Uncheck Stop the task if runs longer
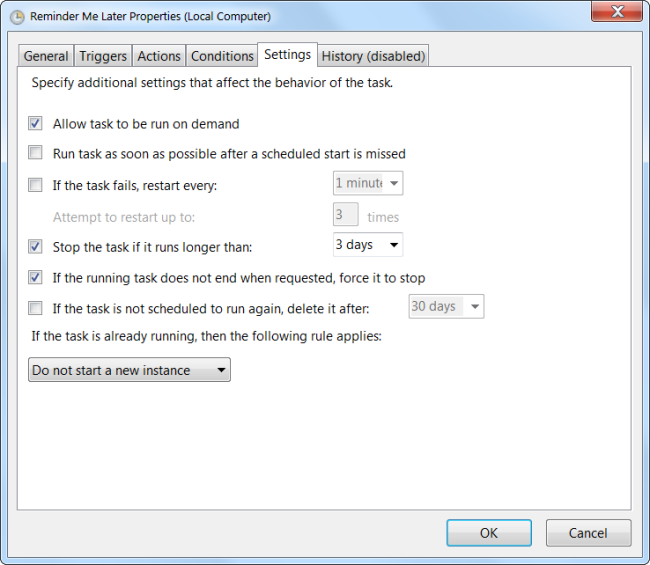The height and width of the screenshot is (565, 650). tap(36, 246)
